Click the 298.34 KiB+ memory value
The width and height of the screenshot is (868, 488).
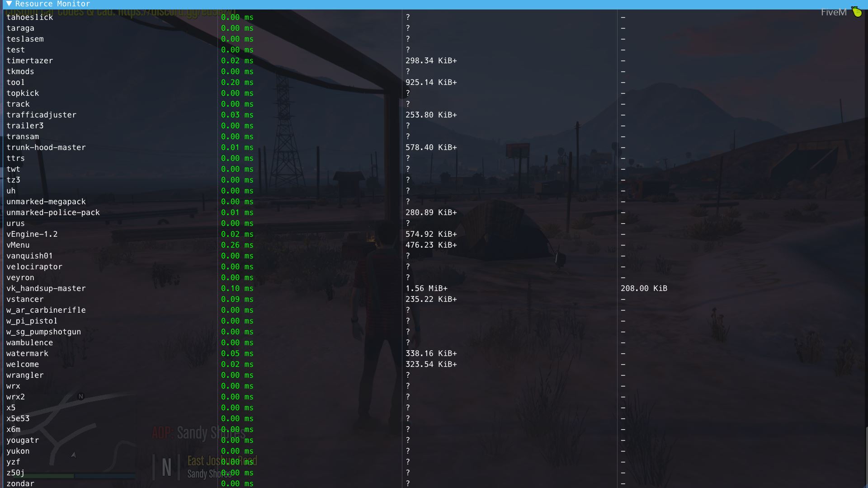[431, 61]
